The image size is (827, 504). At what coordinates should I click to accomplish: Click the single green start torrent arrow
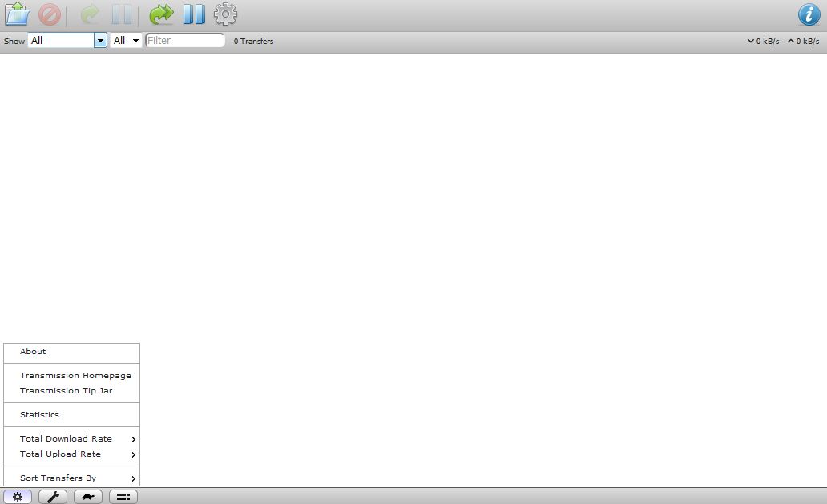(x=90, y=14)
